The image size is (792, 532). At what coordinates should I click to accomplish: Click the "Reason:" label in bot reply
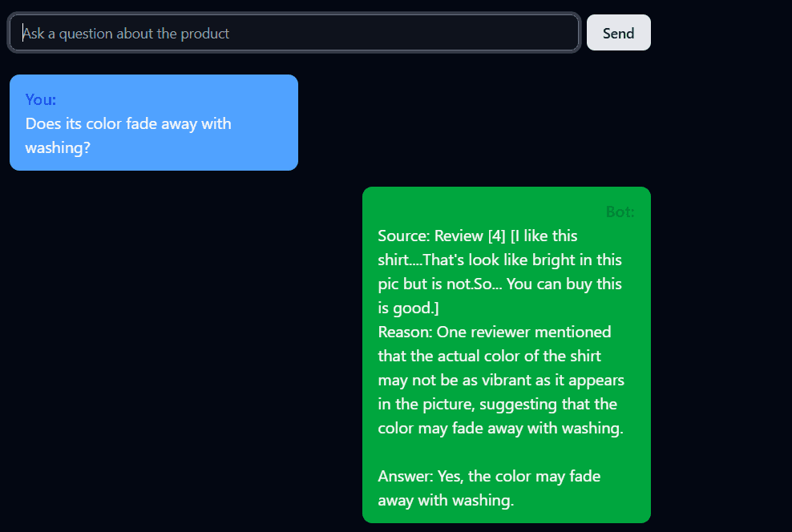coord(406,332)
